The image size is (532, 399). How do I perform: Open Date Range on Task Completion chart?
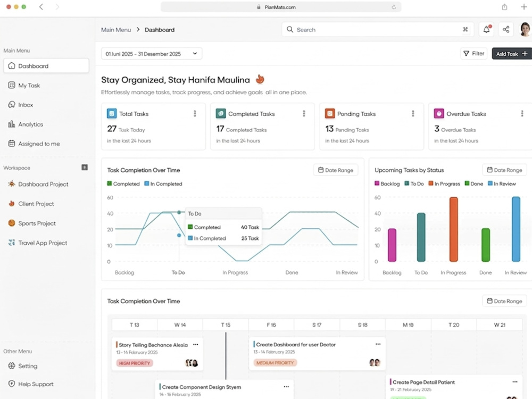(x=336, y=170)
